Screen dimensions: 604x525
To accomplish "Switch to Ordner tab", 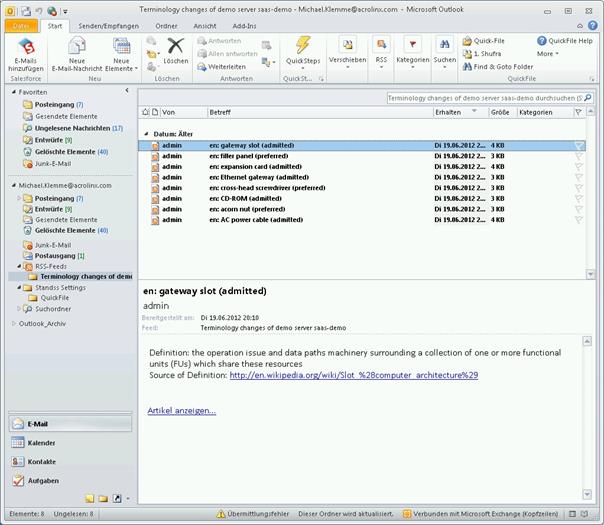I will (x=166, y=26).
